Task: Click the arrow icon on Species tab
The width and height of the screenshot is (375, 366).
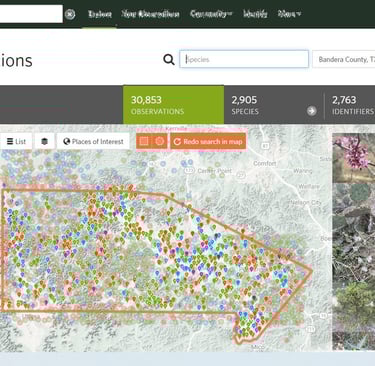Action: coord(312,111)
